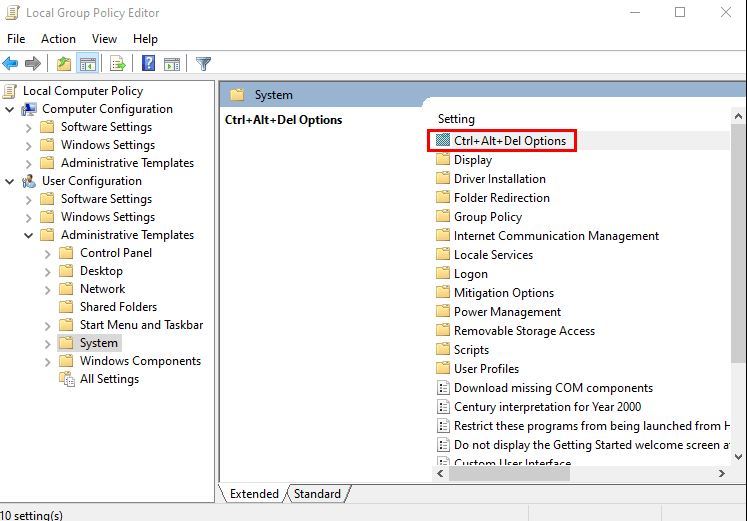Expand Administrative Templates under Computer Configuration
Image resolution: width=747 pixels, height=521 pixels.
tap(29, 164)
